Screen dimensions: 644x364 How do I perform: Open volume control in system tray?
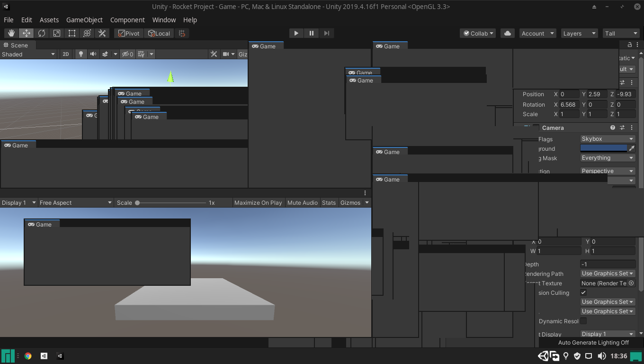point(601,356)
